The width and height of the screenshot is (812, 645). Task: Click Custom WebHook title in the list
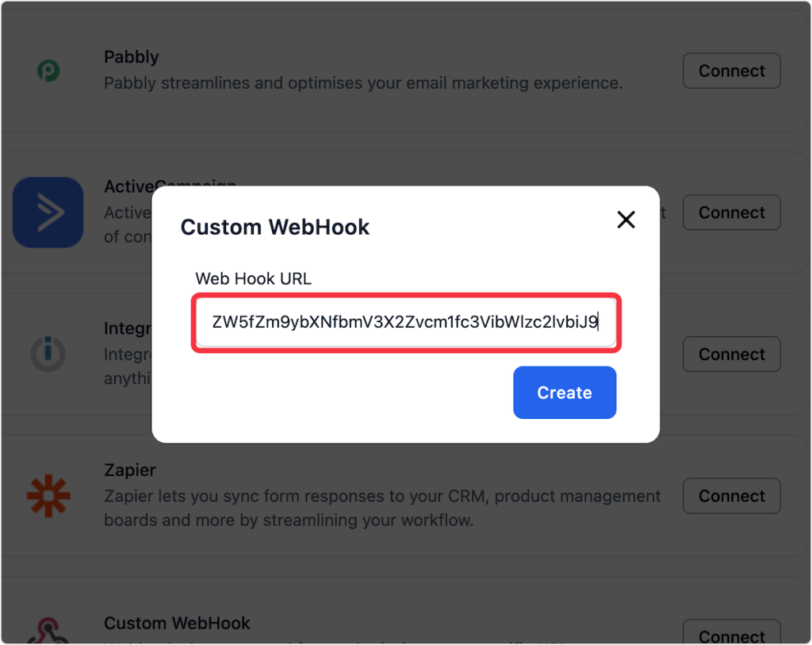pyautogui.click(x=177, y=623)
